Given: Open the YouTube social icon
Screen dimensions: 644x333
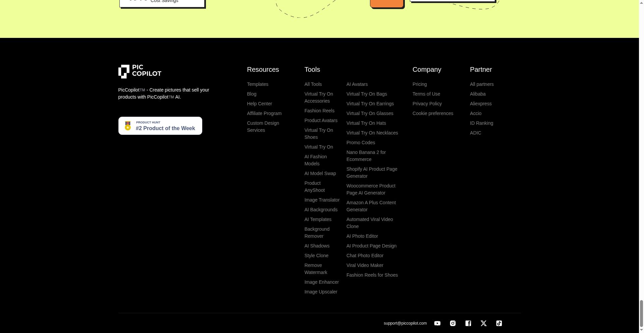Looking at the screenshot, I should point(437,323).
